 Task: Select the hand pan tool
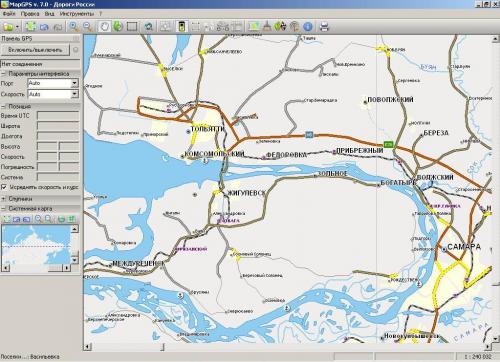(104, 27)
